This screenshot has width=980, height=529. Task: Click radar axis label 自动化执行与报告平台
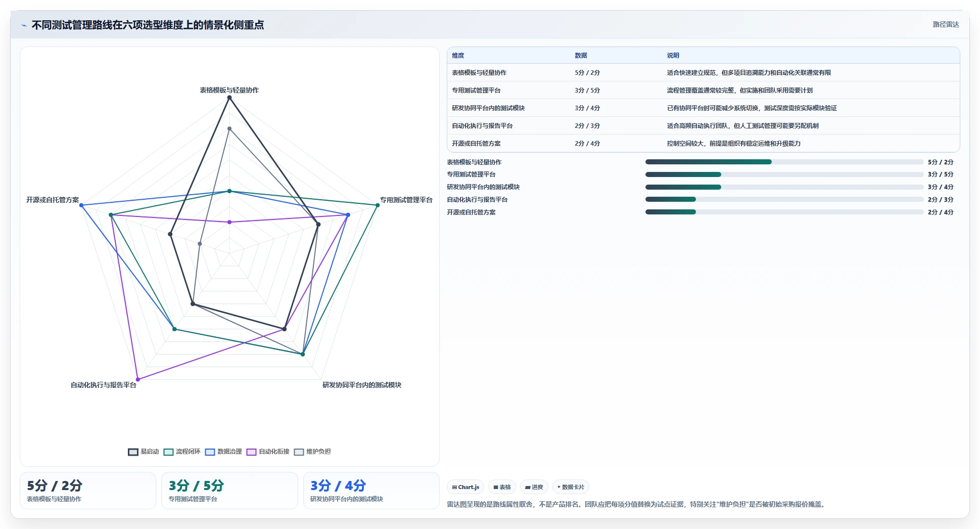[x=104, y=385]
